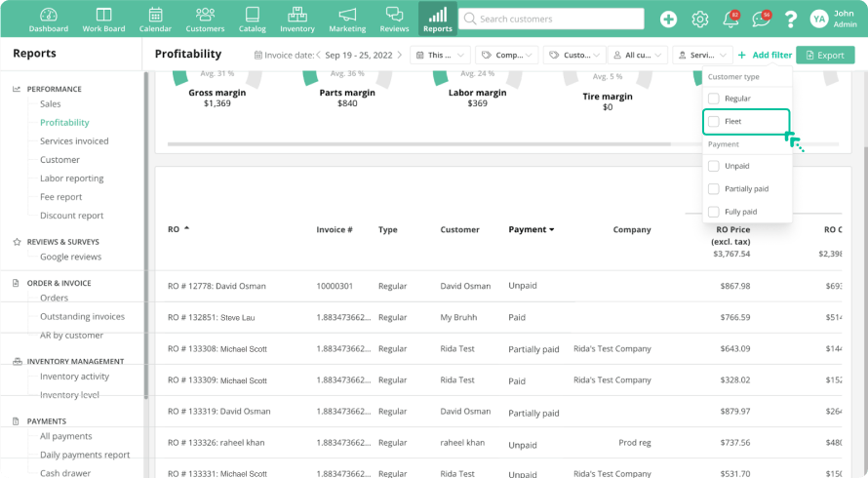Select Labor reporting in the sidebar
Screen dimensions: 868x478
point(71,179)
